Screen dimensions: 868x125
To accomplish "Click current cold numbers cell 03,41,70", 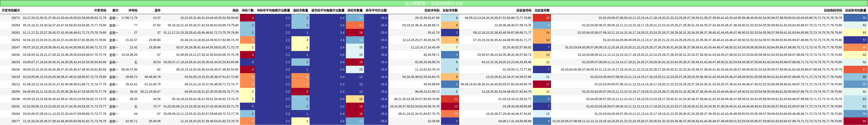I will point(434,33).
